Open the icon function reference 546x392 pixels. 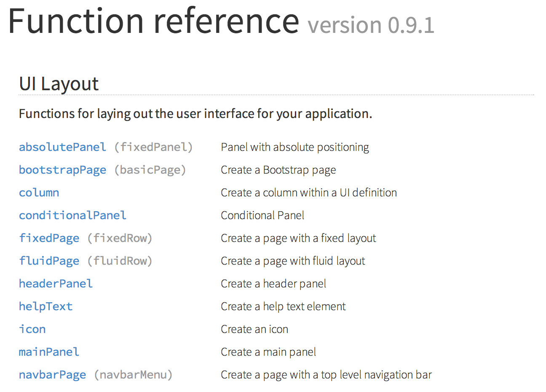click(x=32, y=329)
